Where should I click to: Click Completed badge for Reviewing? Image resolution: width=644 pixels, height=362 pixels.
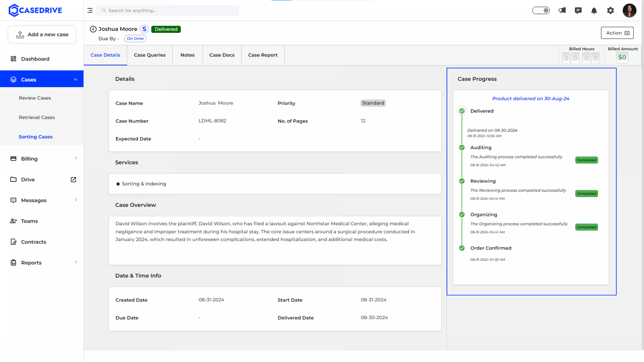tap(586, 193)
